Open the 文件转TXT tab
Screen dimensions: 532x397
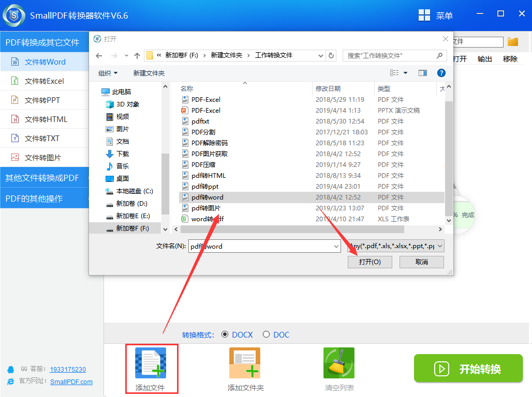pos(45,139)
